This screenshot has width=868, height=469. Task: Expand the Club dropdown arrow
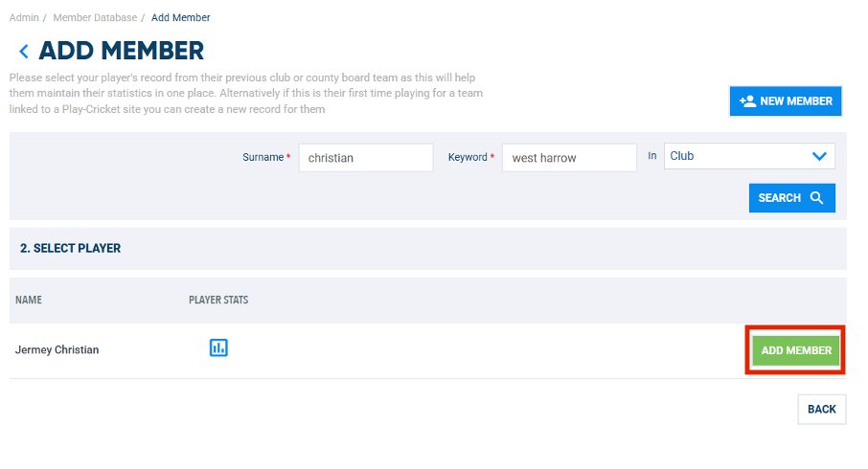818,156
